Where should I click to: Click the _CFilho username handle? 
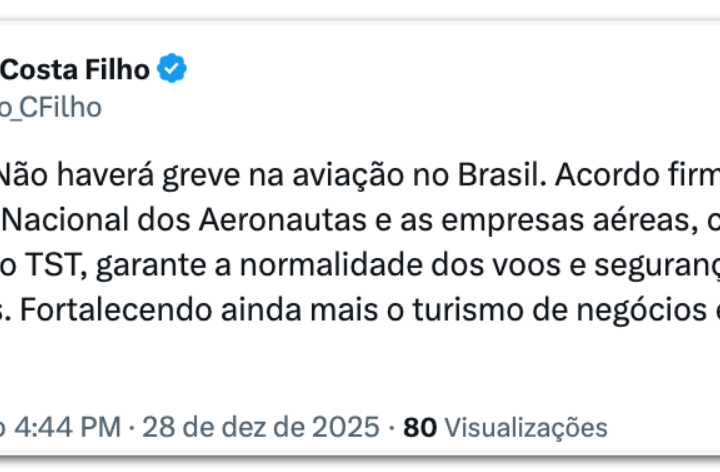[50, 107]
